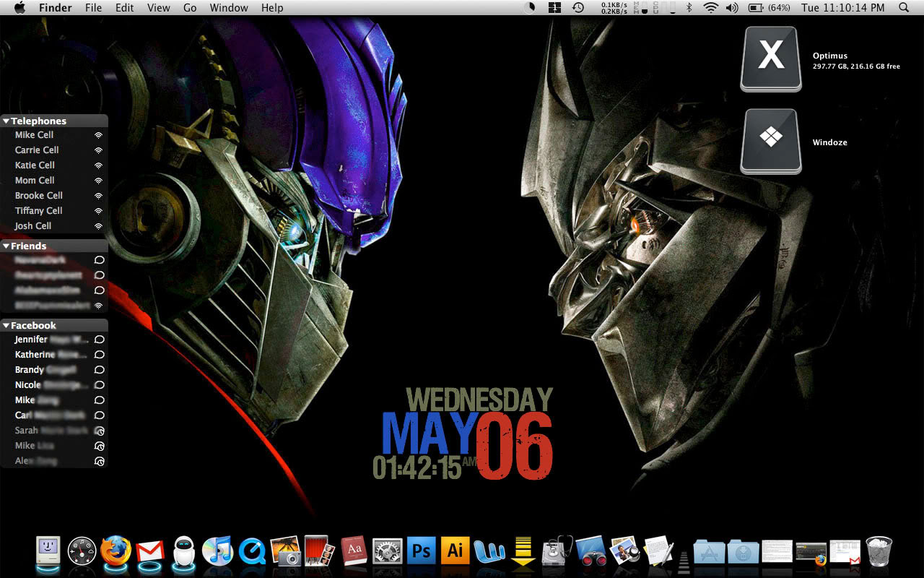Viewport: 924px width, 578px height.
Task: Collapse the Facebook group
Action: click(x=6, y=326)
